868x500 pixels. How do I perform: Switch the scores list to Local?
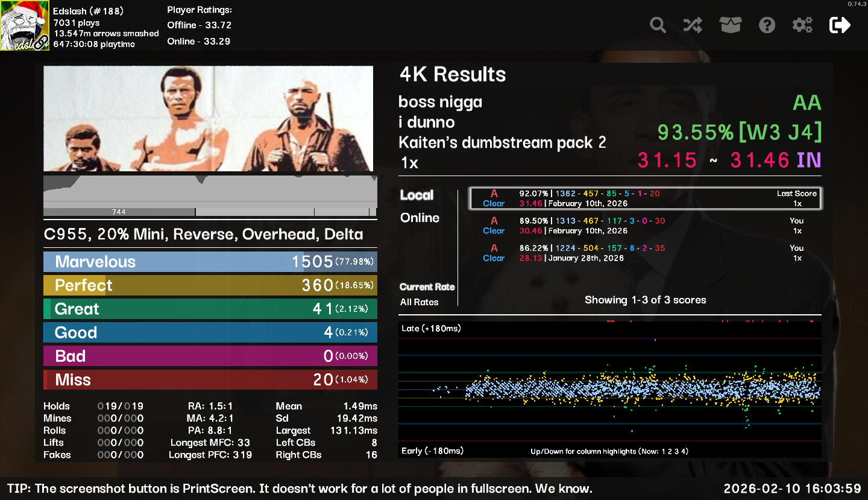point(417,195)
